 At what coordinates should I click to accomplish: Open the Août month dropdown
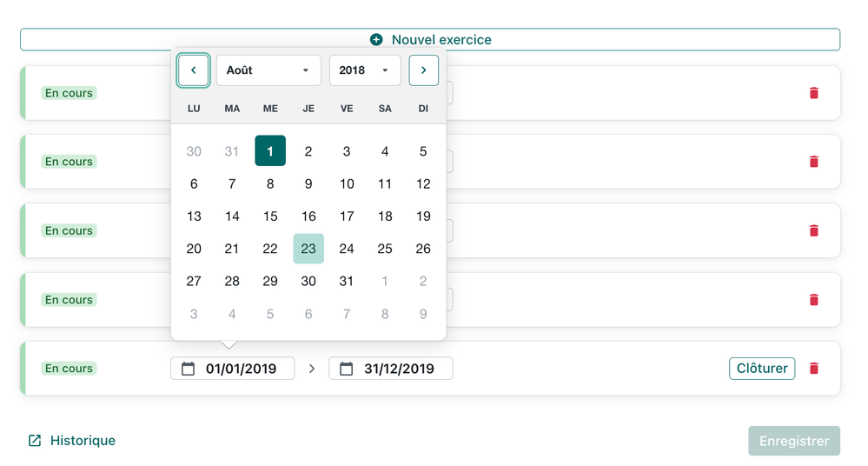[268, 70]
